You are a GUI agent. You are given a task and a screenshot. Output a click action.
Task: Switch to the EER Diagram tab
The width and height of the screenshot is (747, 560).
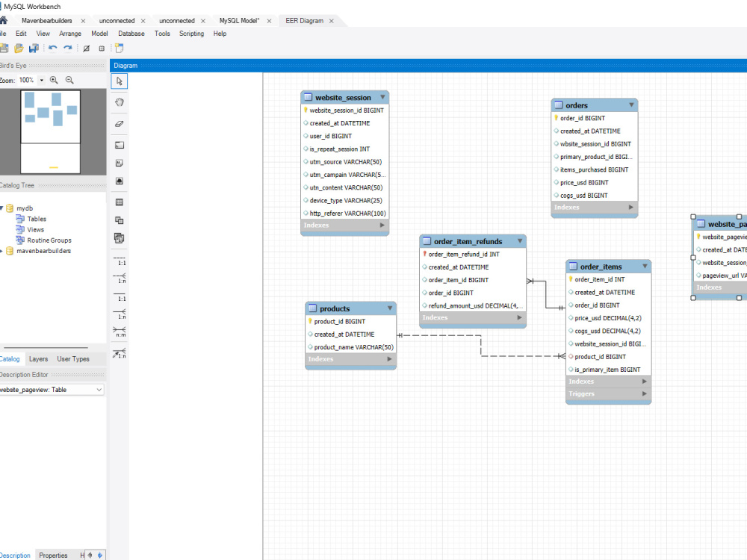tap(305, 21)
